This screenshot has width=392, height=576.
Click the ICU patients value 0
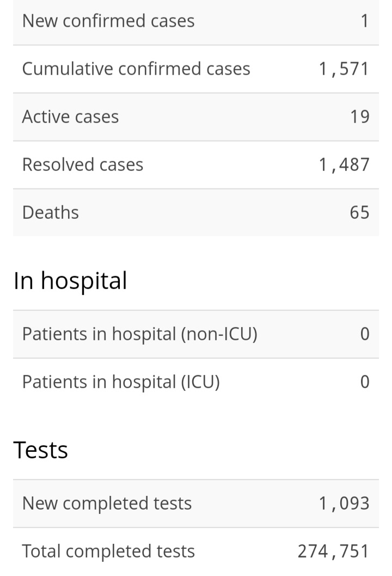tap(365, 382)
